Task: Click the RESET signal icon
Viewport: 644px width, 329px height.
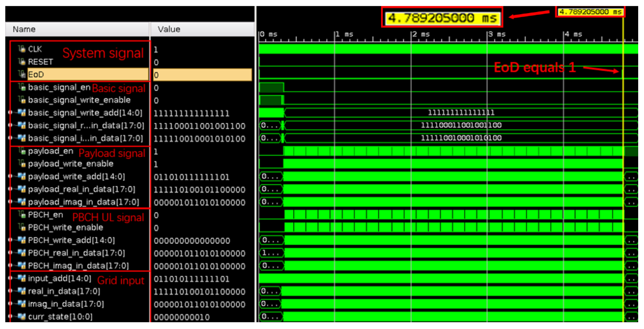Action: pyautogui.click(x=22, y=61)
